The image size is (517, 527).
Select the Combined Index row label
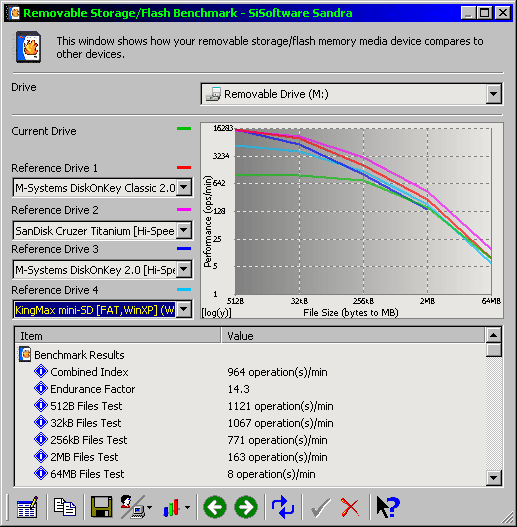click(x=89, y=372)
